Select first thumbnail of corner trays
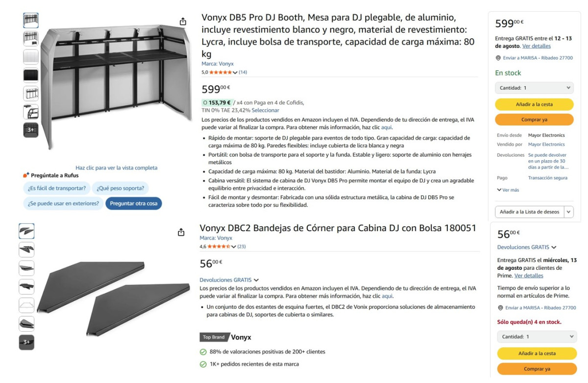Screen dimensions: 588x383 click(x=26, y=231)
